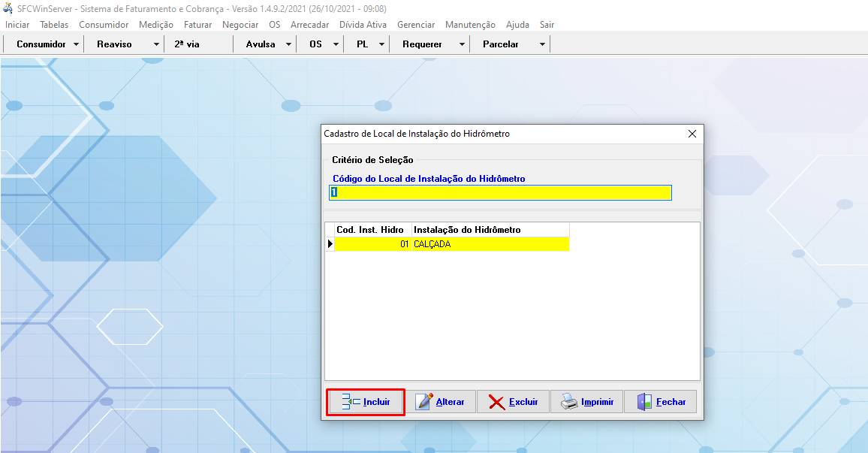
Task: Click the Imprimir printer icon
Action: (569, 402)
